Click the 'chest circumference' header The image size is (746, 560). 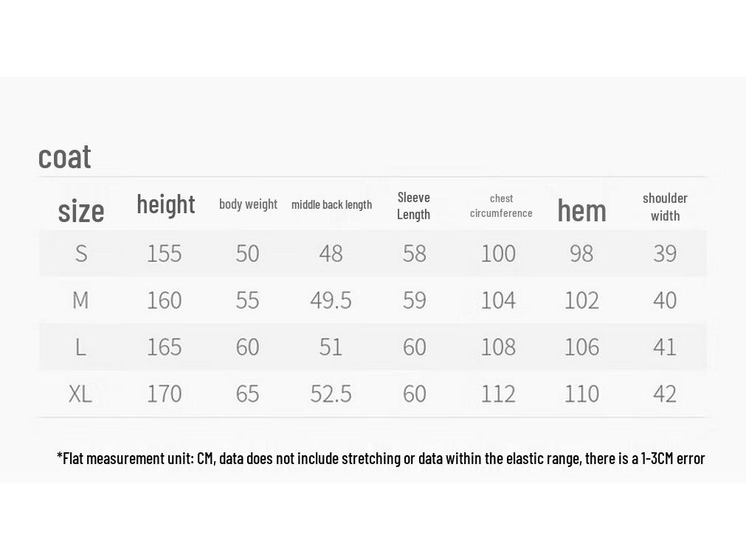[x=501, y=206]
